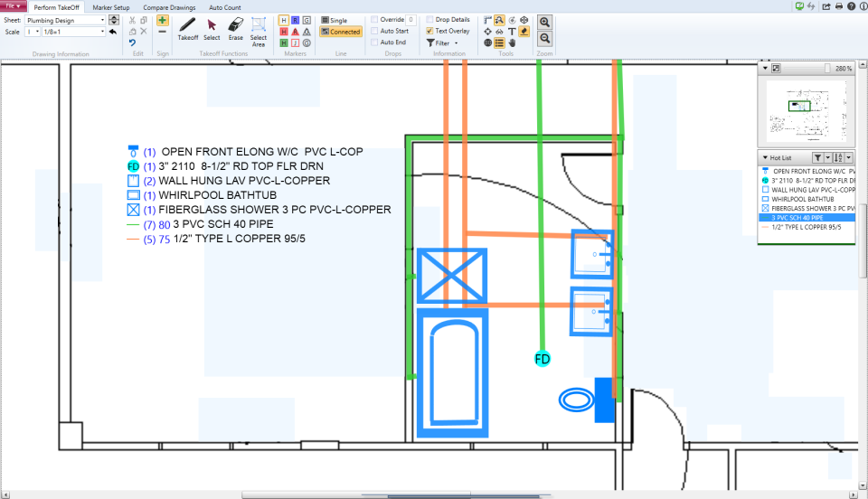Open Hot List filter dropdown arrow
Image resolution: width=868 pixels, height=499 pixels.
(827, 157)
